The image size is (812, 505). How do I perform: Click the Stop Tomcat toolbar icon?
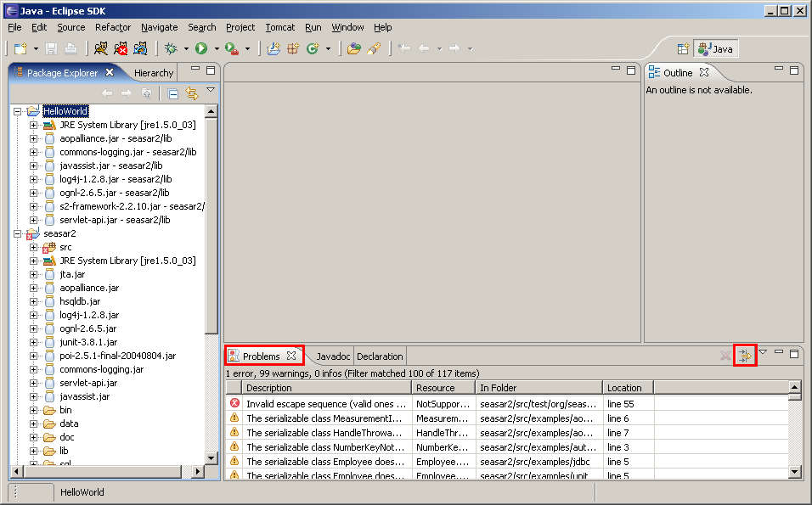click(x=122, y=49)
